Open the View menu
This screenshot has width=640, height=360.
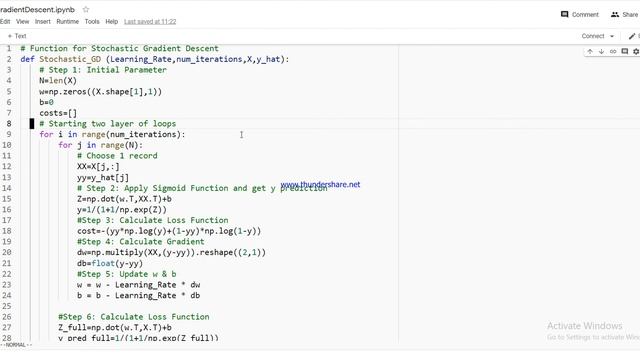coord(22,22)
